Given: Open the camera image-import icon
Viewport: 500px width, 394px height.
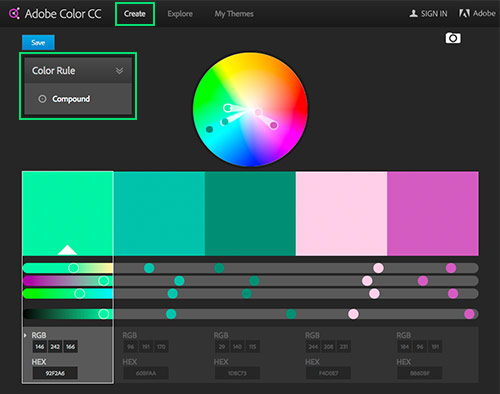Looking at the screenshot, I should click(453, 38).
